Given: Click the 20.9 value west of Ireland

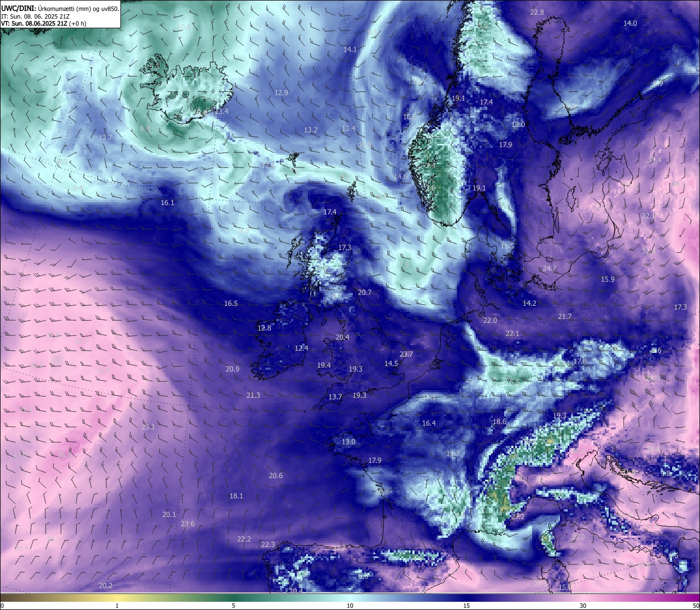Looking at the screenshot, I should (232, 369).
